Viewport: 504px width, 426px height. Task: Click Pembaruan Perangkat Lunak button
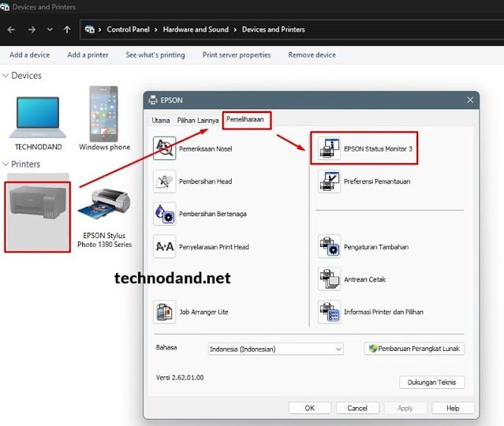tap(414, 349)
